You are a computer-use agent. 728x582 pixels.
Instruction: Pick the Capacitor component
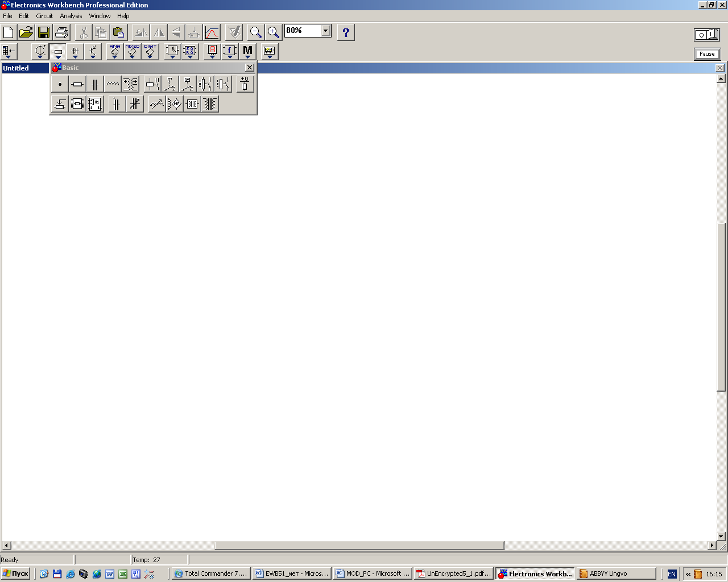[x=95, y=85]
